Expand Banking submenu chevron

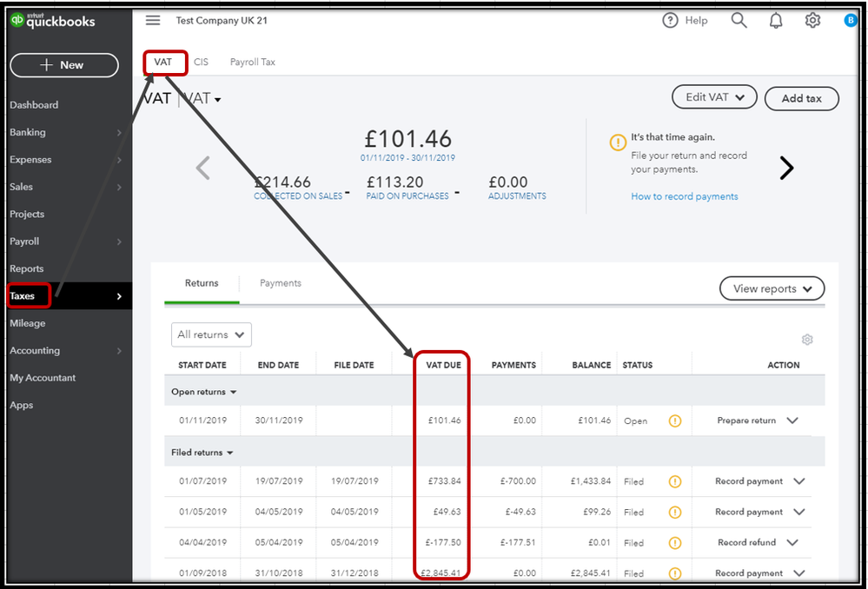119,132
